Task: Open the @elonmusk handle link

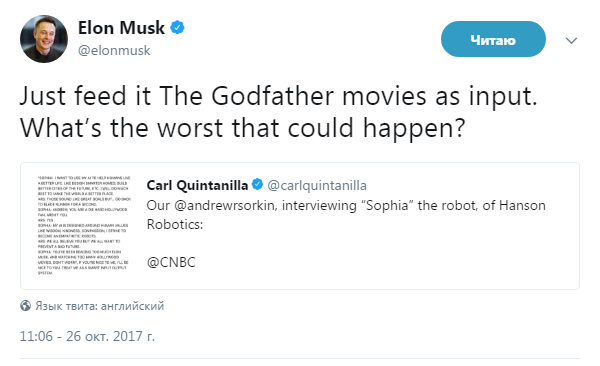Action: pyautogui.click(x=114, y=51)
